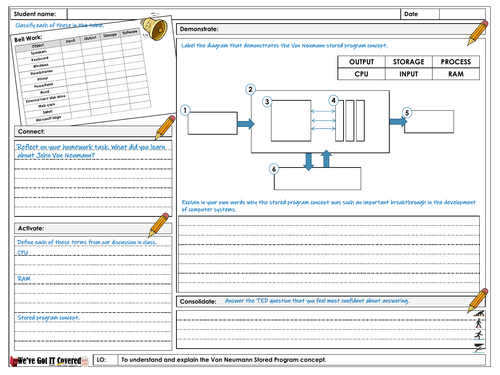The width and height of the screenshot is (500, 375).
Task: Click the empty label box numbered 6
Action: point(317,179)
